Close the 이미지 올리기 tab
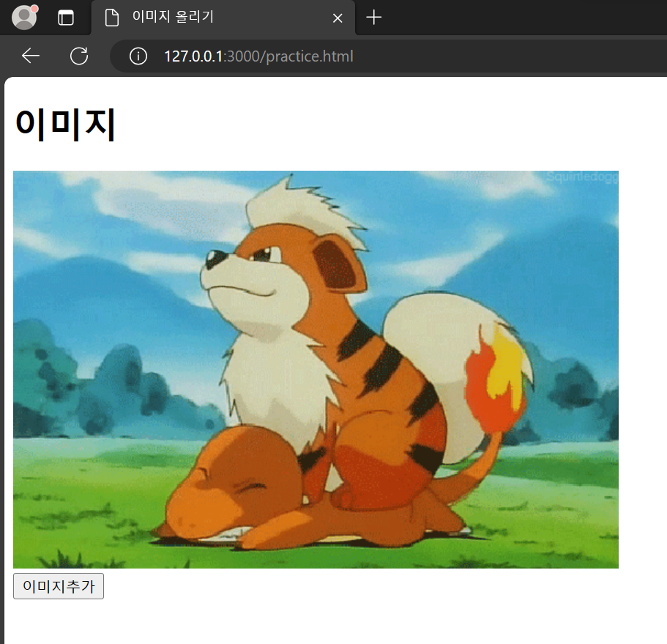Image resolution: width=667 pixels, height=644 pixels. pyautogui.click(x=338, y=18)
